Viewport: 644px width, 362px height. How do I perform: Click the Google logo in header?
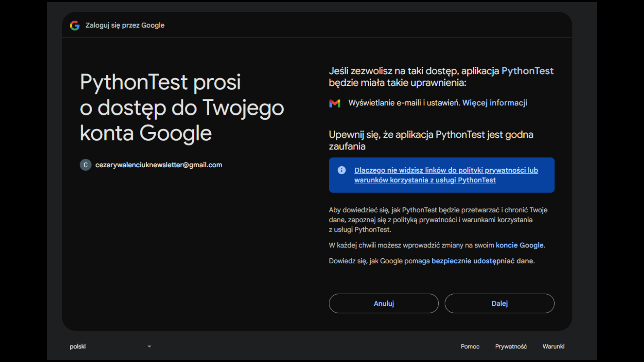[74, 25]
